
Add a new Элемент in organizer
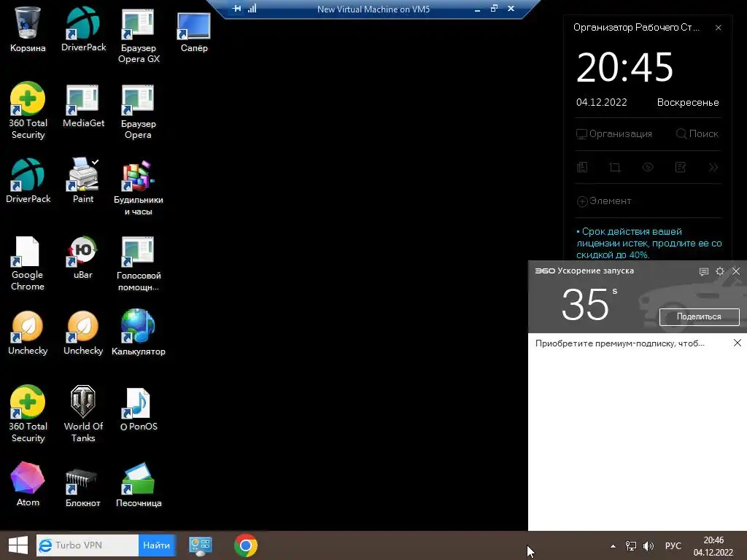coord(604,201)
